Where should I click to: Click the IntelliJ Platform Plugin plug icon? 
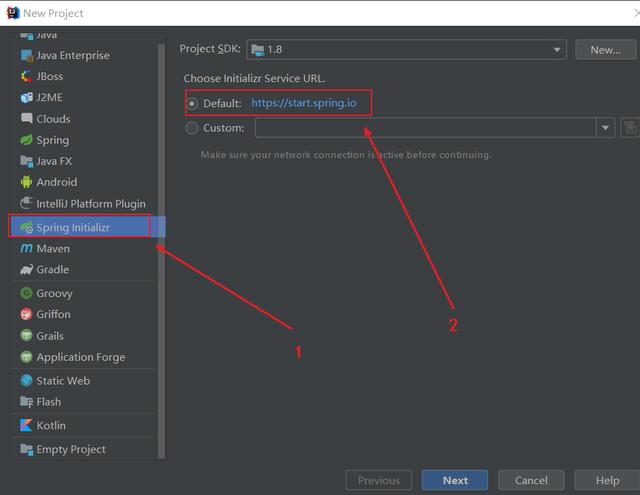(27, 203)
